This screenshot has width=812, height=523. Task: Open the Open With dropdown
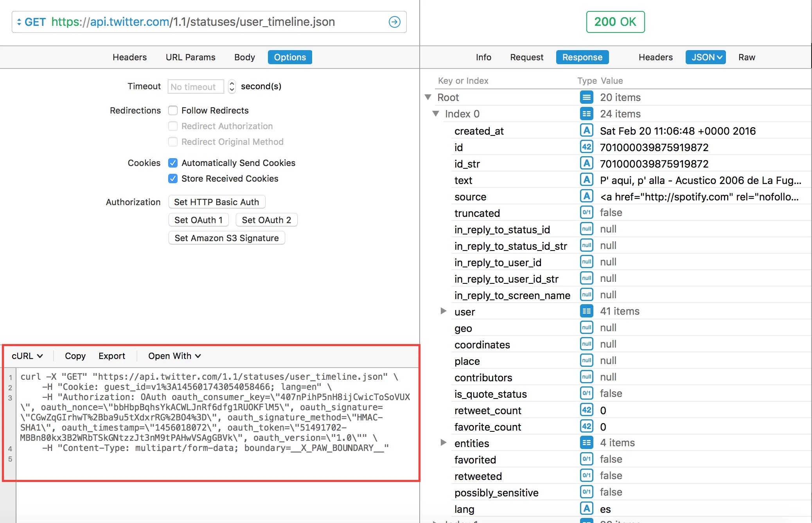click(174, 356)
